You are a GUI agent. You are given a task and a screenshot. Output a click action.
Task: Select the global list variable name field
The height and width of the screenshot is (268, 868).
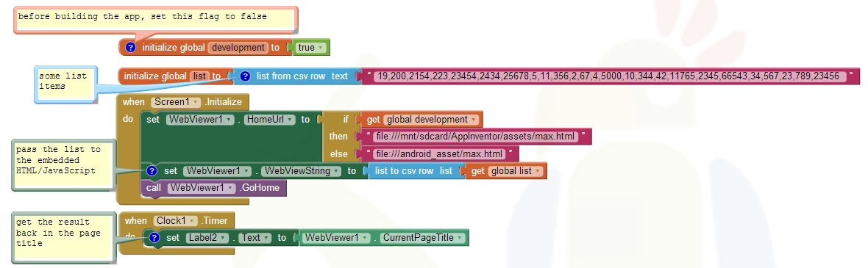coord(199,76)
